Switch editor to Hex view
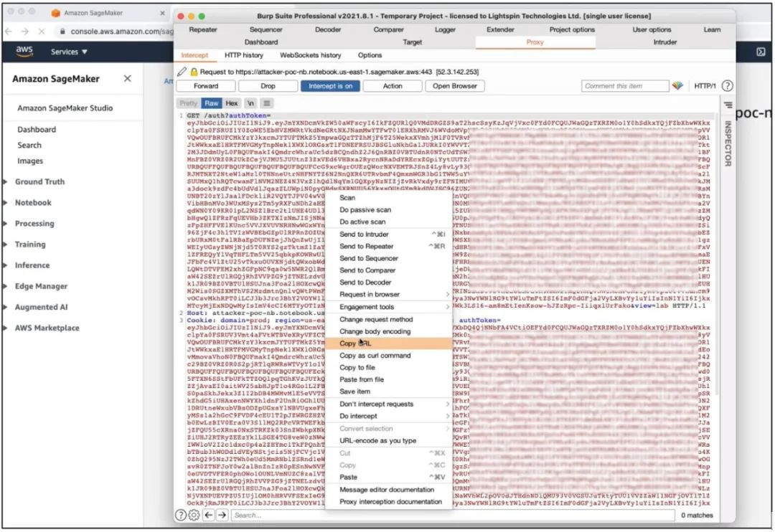Screen dimensions: 775x532 coord(232,103)
